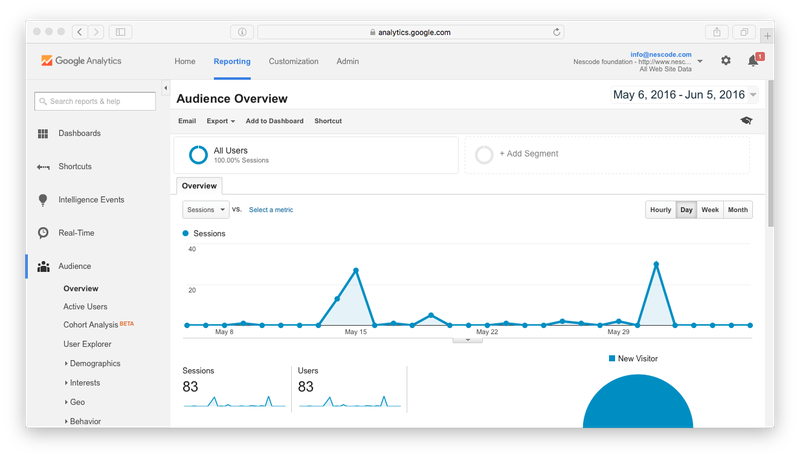Click the New Visitor legend swatch
This screenshot has height=458, width=800.
coord(612,359)
